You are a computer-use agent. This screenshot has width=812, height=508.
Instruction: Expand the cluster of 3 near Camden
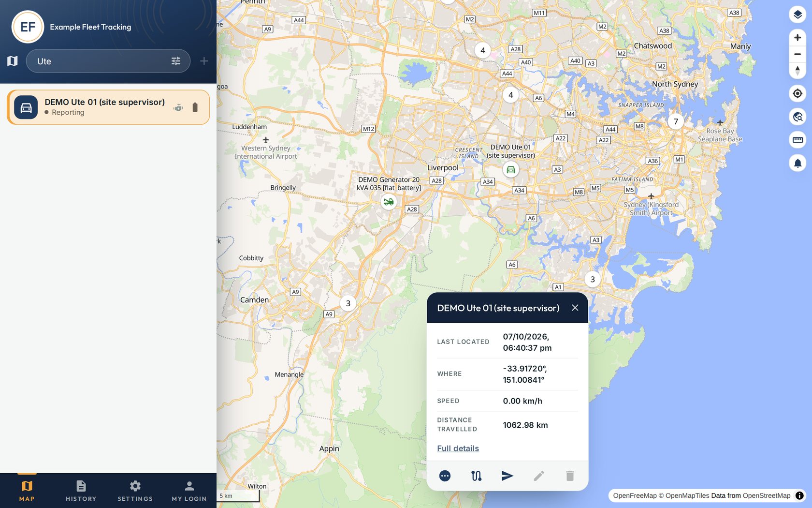click(348, 303)
